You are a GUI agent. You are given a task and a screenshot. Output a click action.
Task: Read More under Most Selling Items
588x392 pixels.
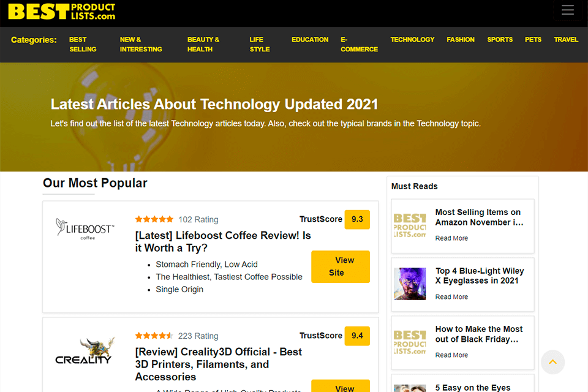(451, 238)
